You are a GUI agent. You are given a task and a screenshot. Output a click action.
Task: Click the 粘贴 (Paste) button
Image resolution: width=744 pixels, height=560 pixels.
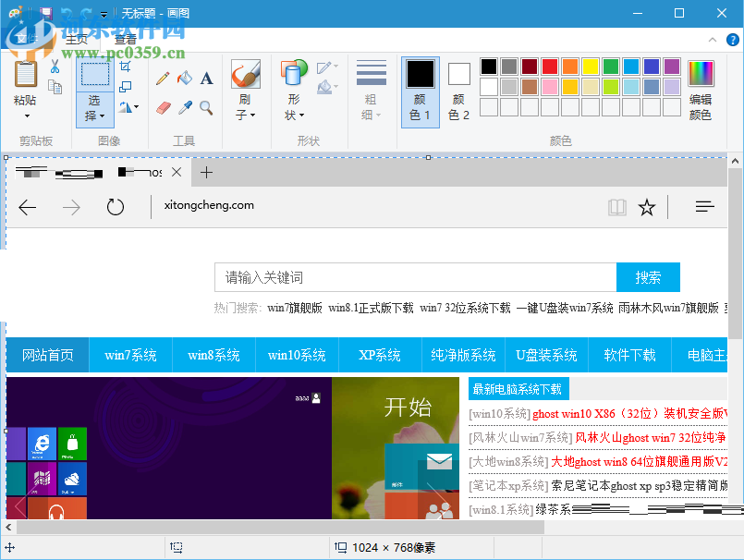25,83
